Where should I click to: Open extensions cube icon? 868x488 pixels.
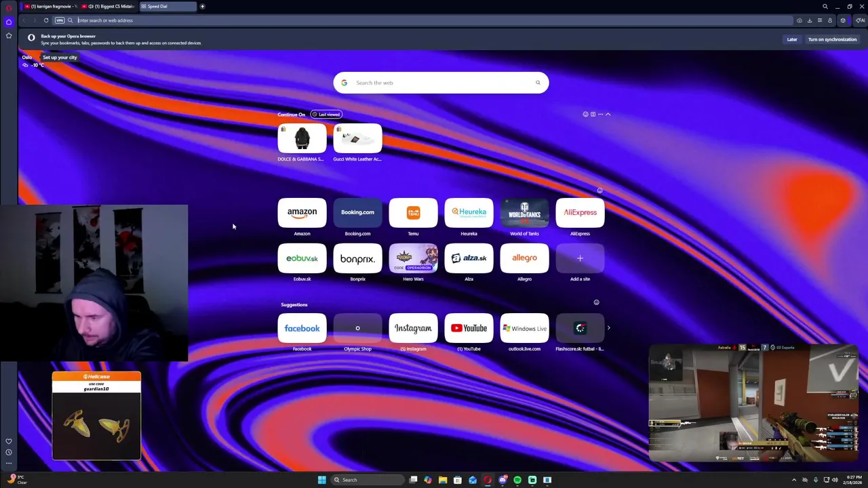843,20
